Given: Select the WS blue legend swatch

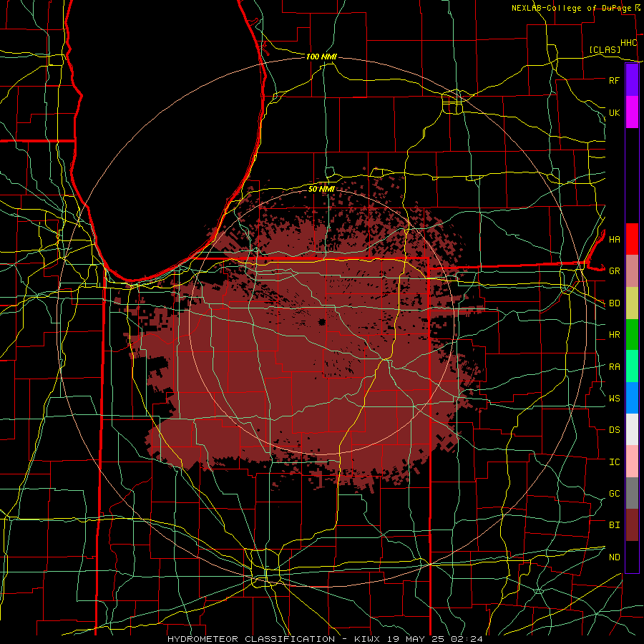Looking at the screenshot, I should click(632, 398).
